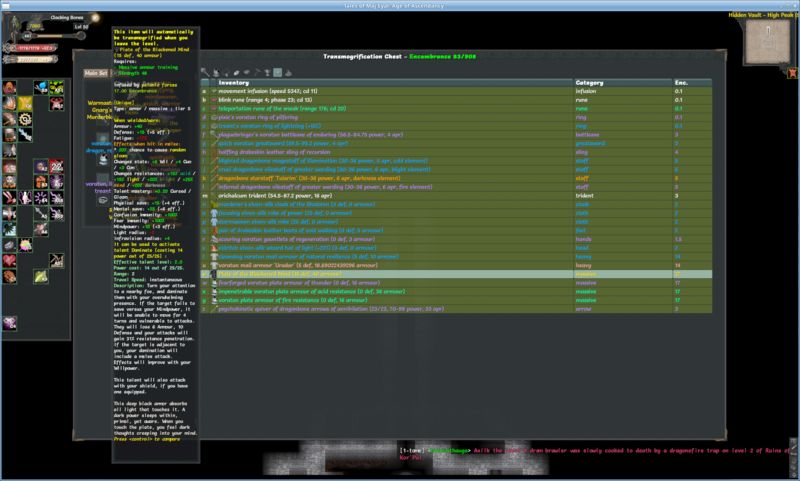Use the blue ice talent icon
The image size is (800, 481).
click(x=41, y=87)
